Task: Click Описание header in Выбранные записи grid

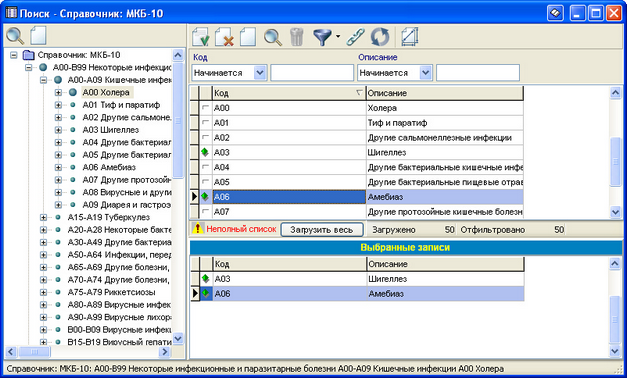Action: [x=445, y=264]
